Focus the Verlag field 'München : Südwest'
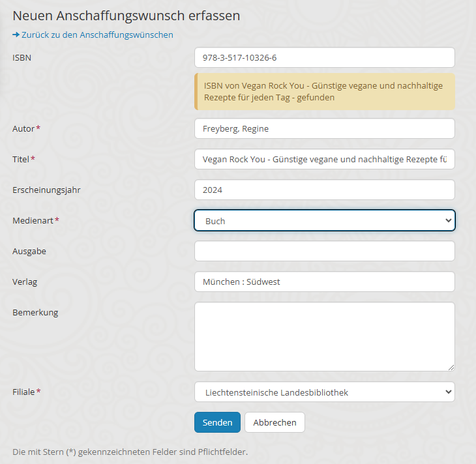Viewport: 476px width, 464px height. click(324, 282)
